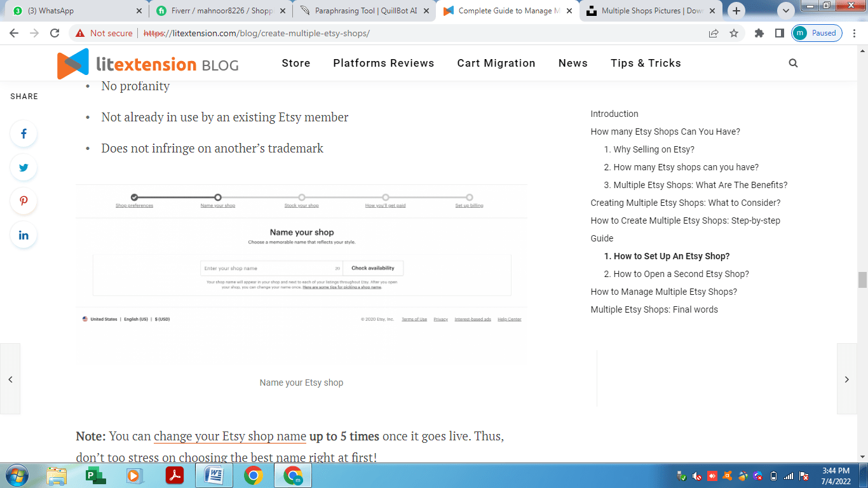Reload the current page
868x488 pixels.
(x=55, y=33)
